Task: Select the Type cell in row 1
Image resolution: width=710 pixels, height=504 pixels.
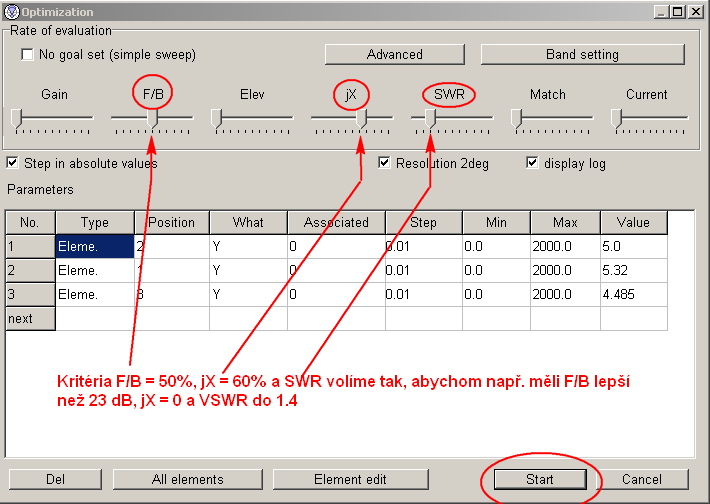Action: (94, 246)
